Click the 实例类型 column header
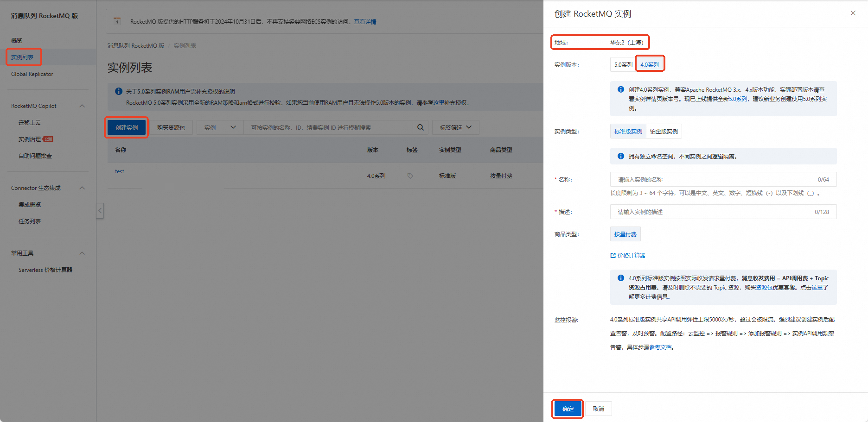The image size is (868, 422). [450, 150]
